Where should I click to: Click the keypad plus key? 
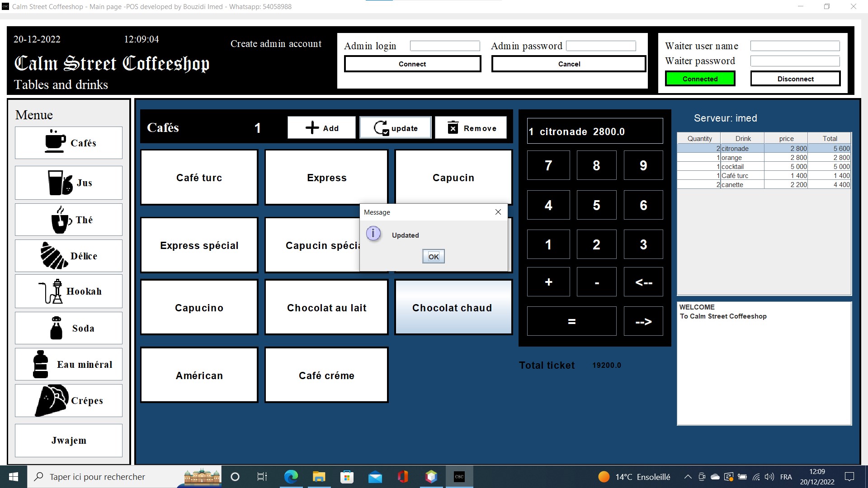click(548, 282)
